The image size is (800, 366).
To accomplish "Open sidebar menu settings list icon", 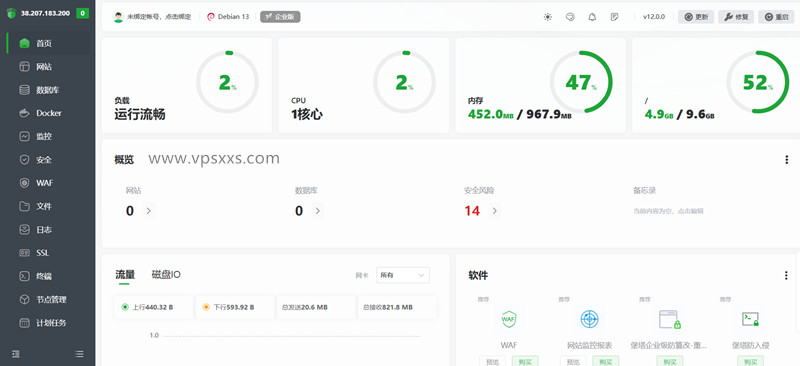I will click(x=79, y=354).
